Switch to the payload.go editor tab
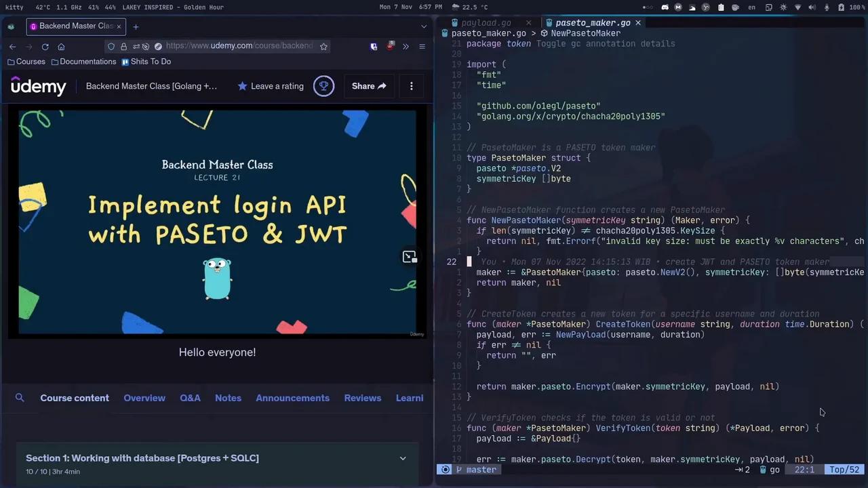The height and width of the screenshot is (488, 868). pyautogui.click(x=486, y=22)
